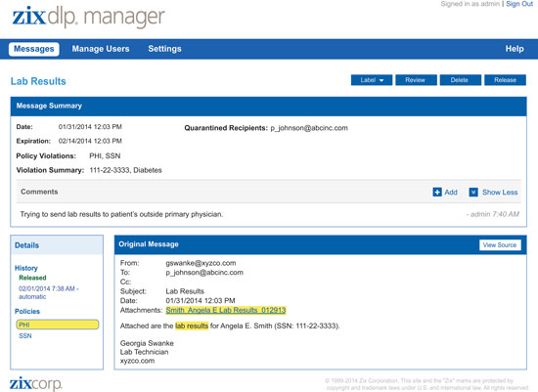Click the Georgia Swanke signature line

[x=147, y=343]
